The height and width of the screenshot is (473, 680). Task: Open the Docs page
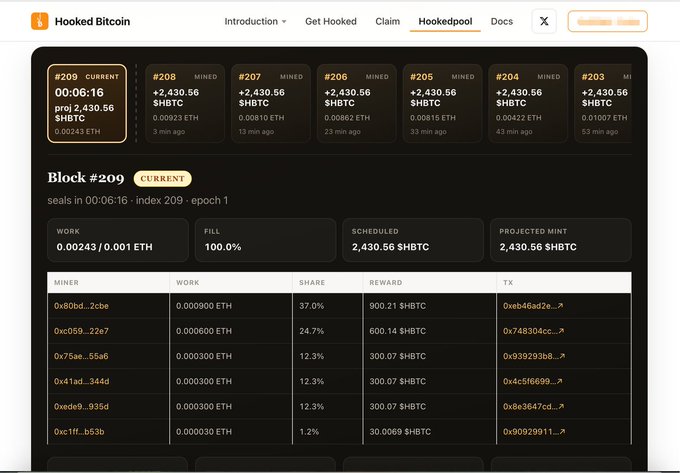pyautogui.click(x=502, y=21)
